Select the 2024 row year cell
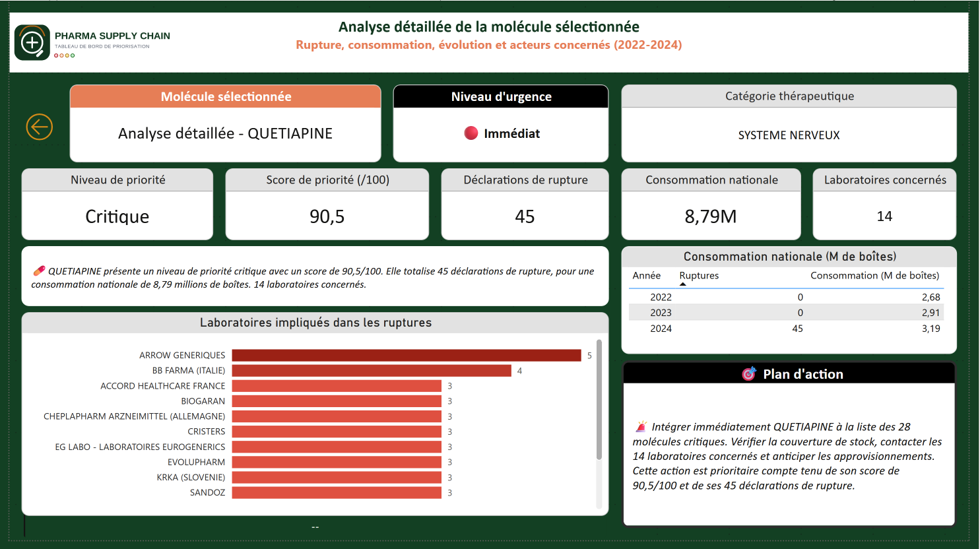Image resolution: width=980 pixels, height=549 pixels. 661,329
